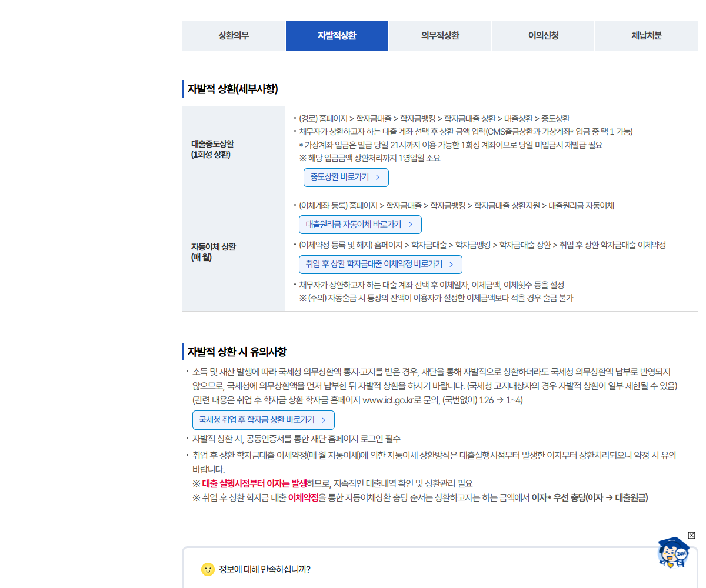Image resolution: width=706 pixels, height=588 pixels.
Task: Click the 가상계좌 입금은 발급 당일 21시까지 note
Action: point(451,145)
